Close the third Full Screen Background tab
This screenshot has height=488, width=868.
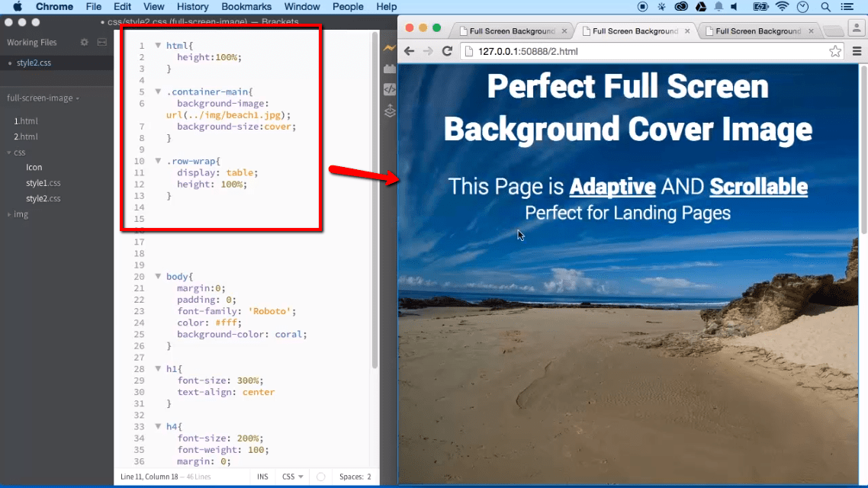811,31
